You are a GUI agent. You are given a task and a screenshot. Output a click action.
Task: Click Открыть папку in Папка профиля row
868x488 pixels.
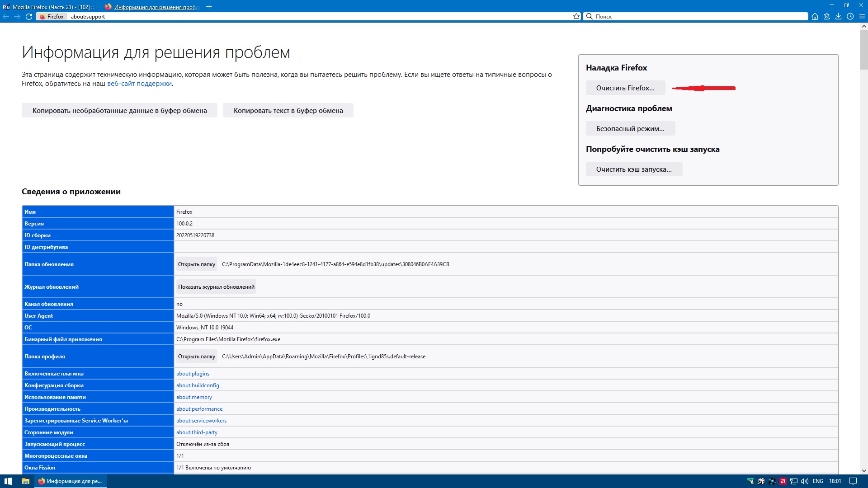point(196,357)
